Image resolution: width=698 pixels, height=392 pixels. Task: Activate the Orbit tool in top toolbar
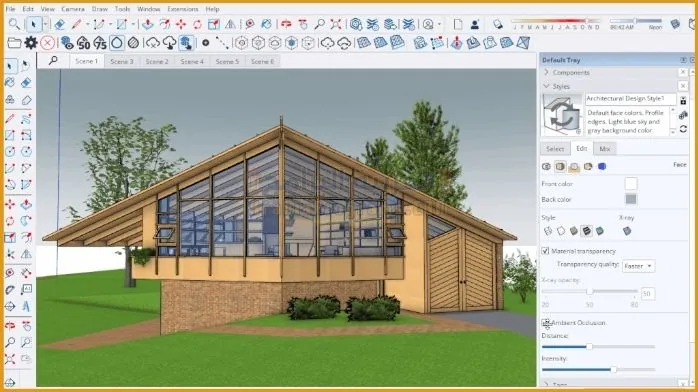(286, 24)
